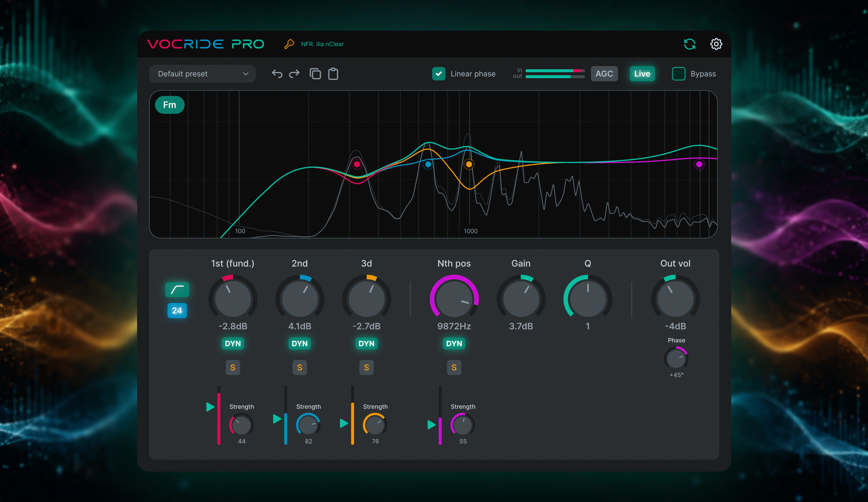Click the Q knob
Screen dimensions: 868x502
(x=588, y=299)
